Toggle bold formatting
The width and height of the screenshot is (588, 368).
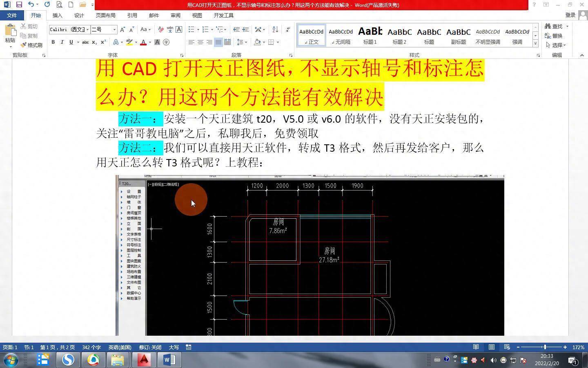pos(53,42)
